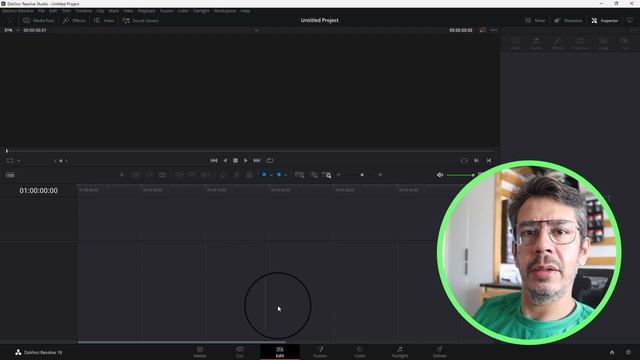Open the Fusion menu in menu bar
This screenshot has width=640, height=360.
pyautogui.click(x=167, y=11)
